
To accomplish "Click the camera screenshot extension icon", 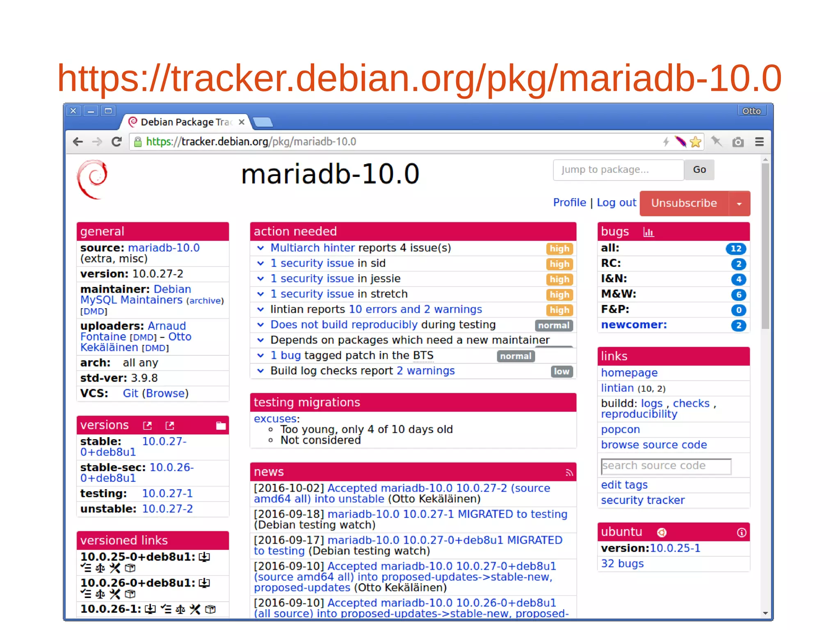I will pos(738,142).
